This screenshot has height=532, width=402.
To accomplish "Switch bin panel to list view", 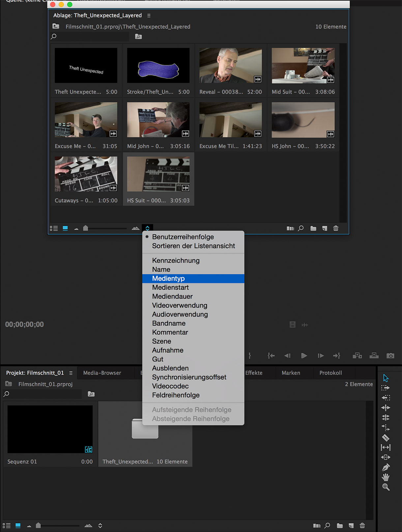I will point(54,228).
